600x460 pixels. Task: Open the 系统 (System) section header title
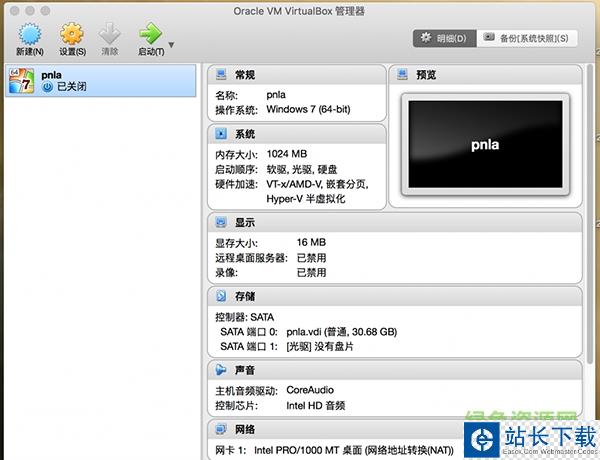pyautogui.click(x=245, y=133)
